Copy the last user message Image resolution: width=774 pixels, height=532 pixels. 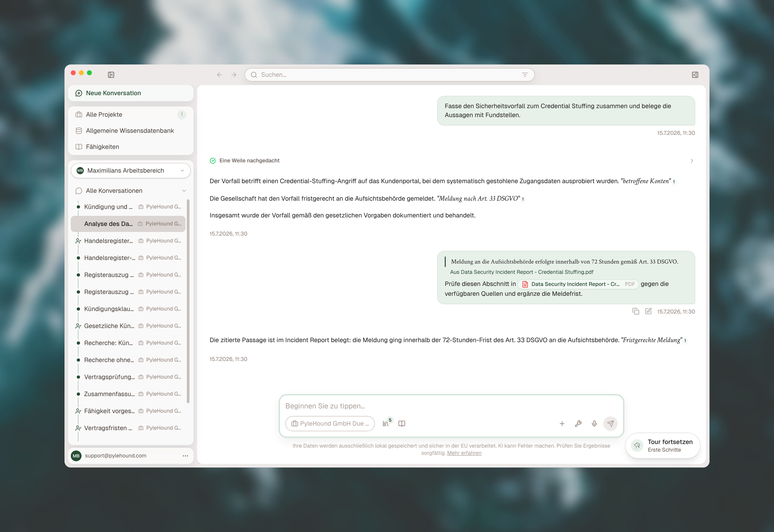click(636, 311)
